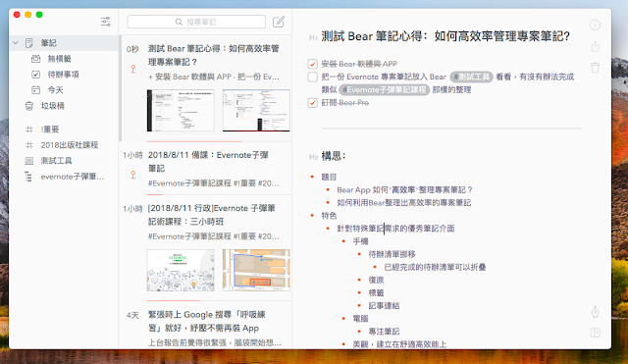Click the calendar icon beside 今天
The height and width of the screenshot is (364, 628).
point(35,90)
